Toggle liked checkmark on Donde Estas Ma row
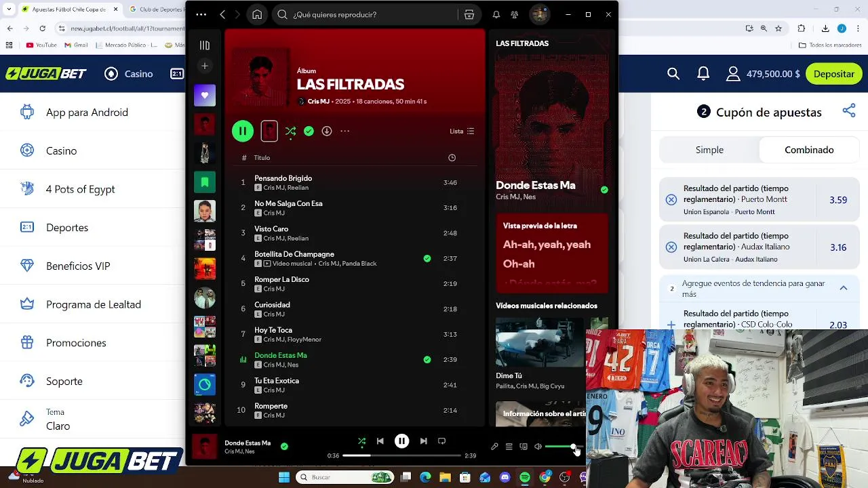This screenshot has width=868, height=488. (x=427, y=359)
